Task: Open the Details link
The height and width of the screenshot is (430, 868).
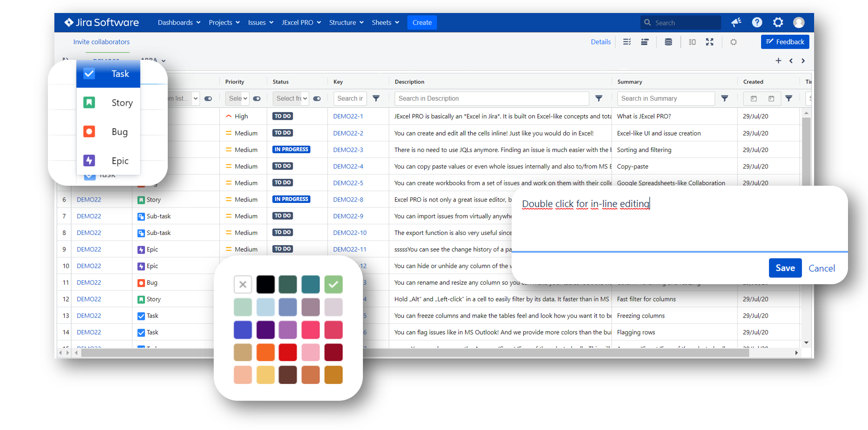Action: pyautogui.click(x=601, y=42)
